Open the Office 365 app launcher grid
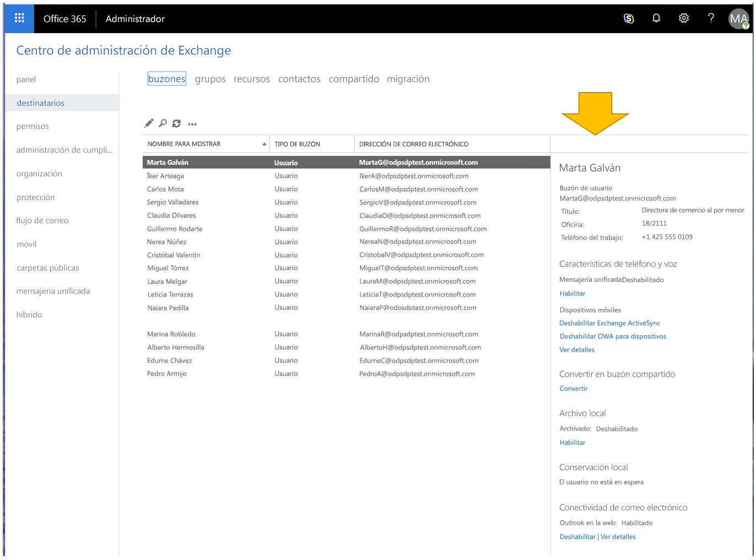Viewport: 756px width, 560px height. coord(19,18)
